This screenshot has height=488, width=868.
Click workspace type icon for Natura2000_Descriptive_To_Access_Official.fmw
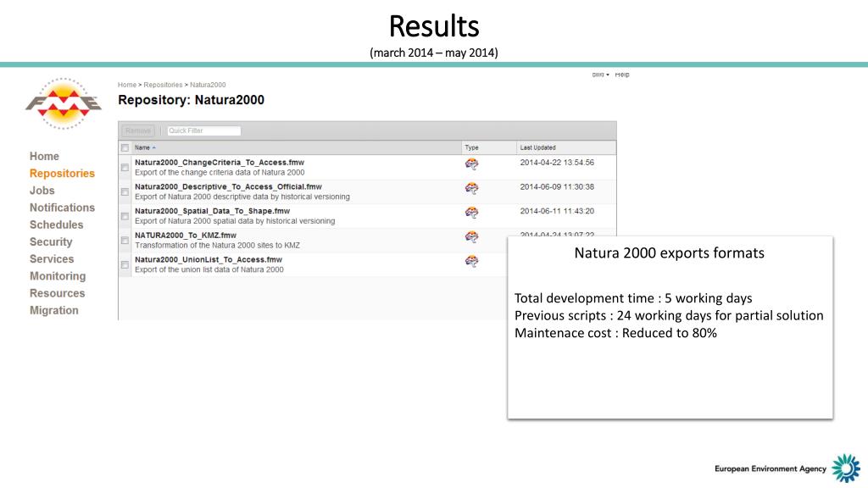click(x=471, y=188)
